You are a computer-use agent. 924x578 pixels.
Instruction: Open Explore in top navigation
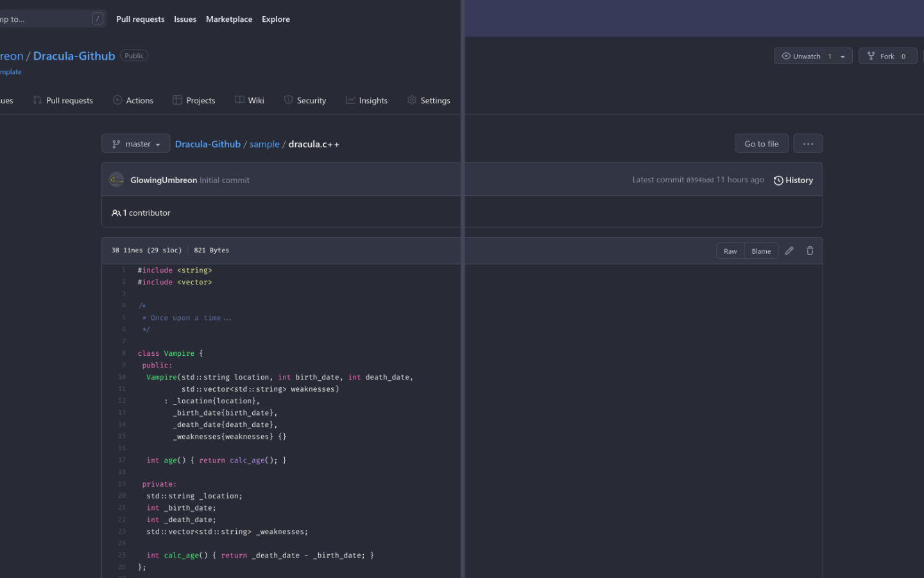(276, 19)
